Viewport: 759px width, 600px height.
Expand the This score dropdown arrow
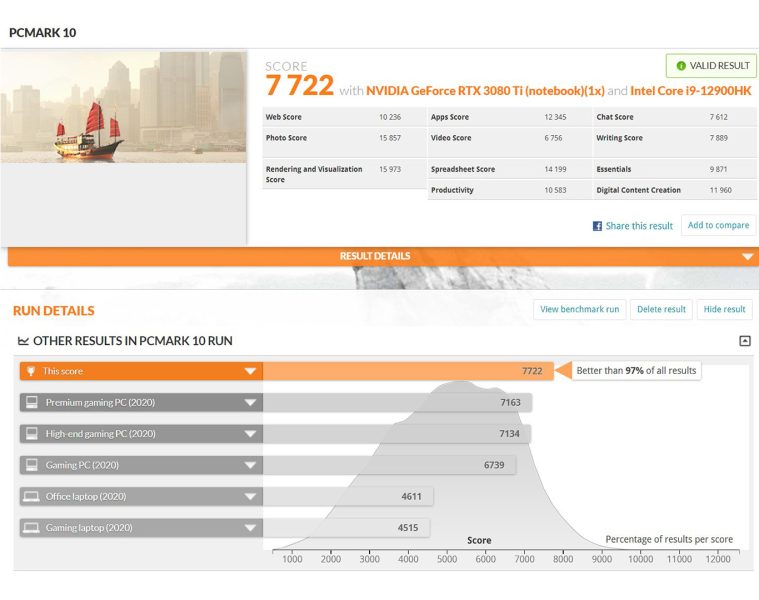[250, 371]
